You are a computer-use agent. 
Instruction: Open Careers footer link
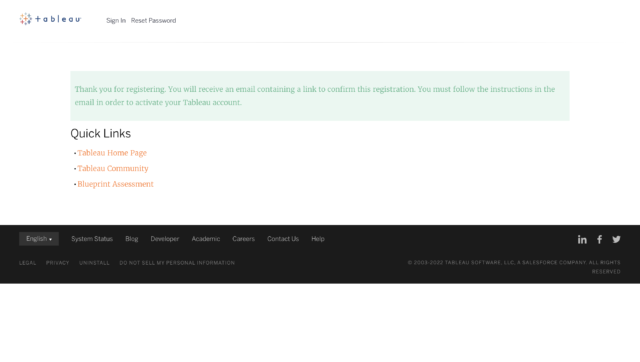click(x=243, y=239)
